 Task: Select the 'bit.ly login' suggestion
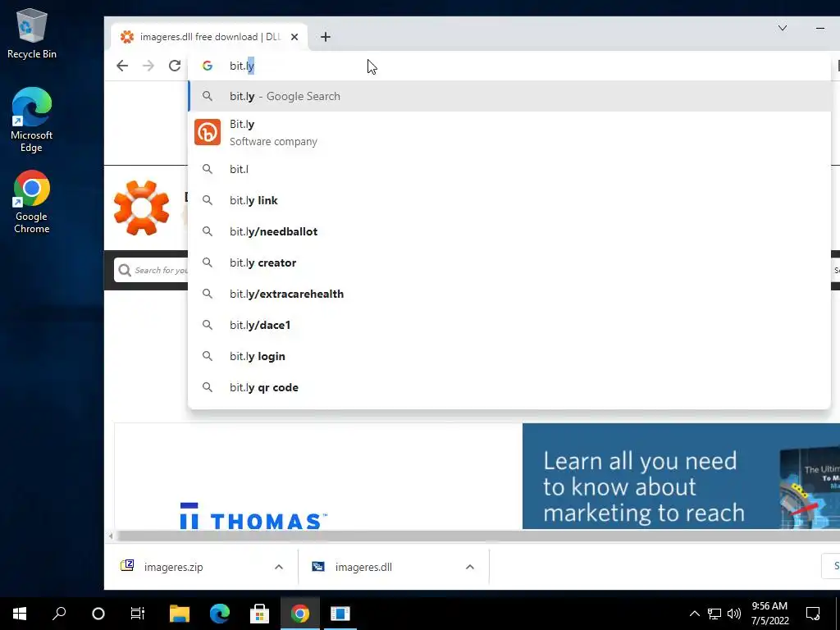(x=509, y=356)
